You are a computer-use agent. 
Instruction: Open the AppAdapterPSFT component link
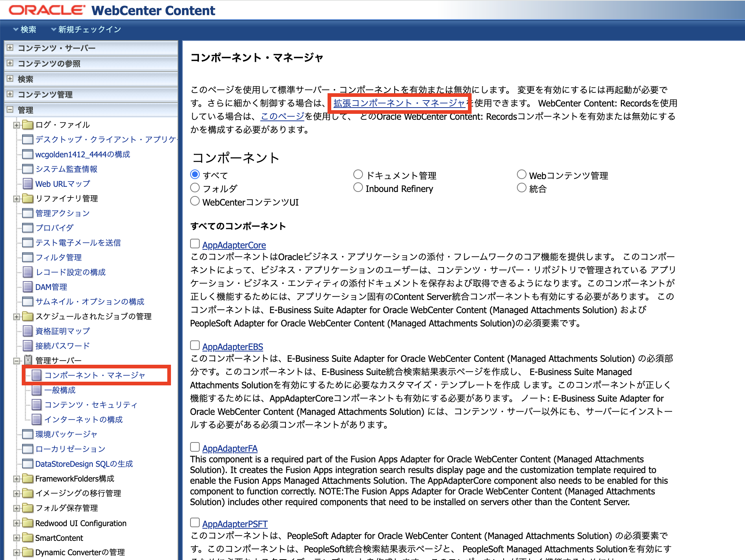[235, 524]
